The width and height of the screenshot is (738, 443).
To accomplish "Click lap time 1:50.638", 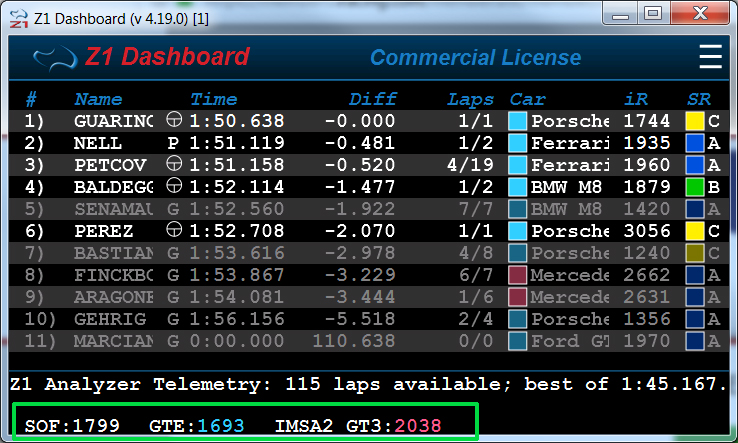I will coord(237,121).
